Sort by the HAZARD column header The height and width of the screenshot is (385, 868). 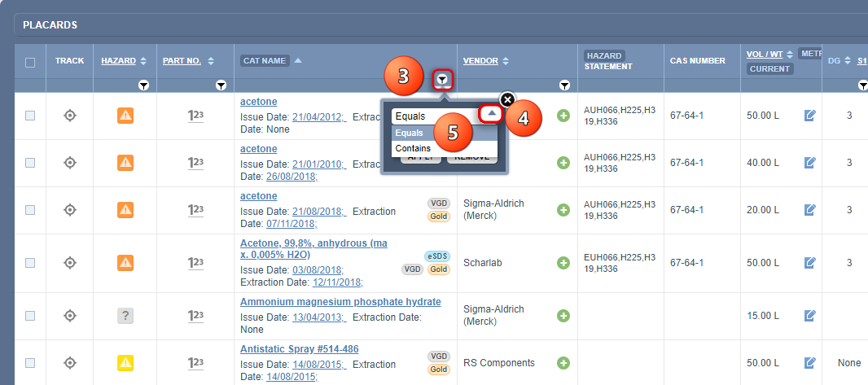[118, 61]
